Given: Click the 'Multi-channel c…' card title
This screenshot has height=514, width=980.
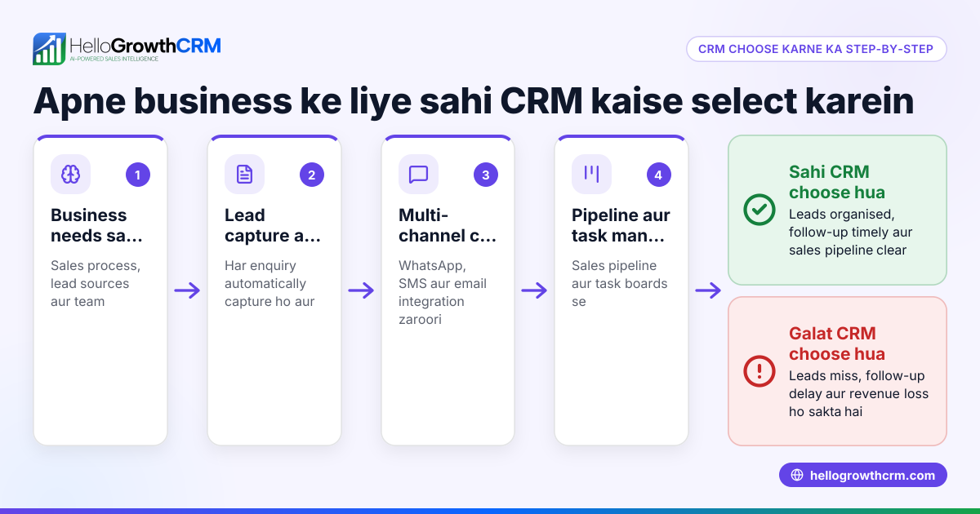Looking at the screenshot, I should click(448, 225).
